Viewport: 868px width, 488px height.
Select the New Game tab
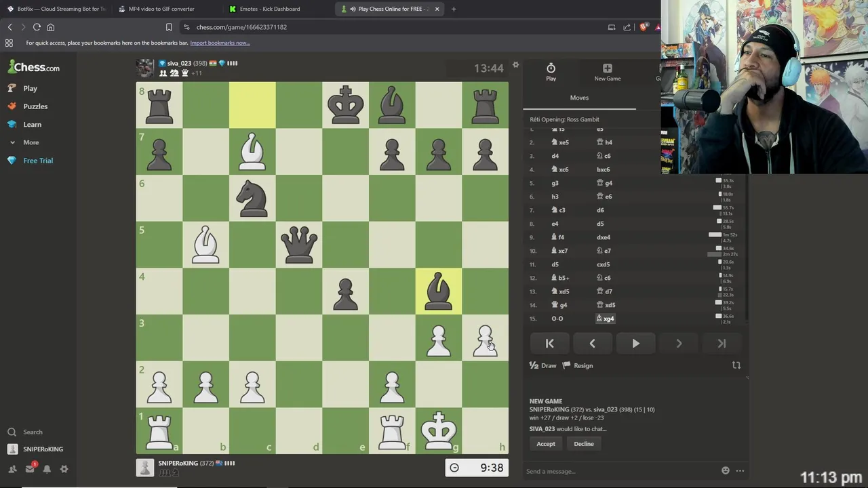pos(607,72)
